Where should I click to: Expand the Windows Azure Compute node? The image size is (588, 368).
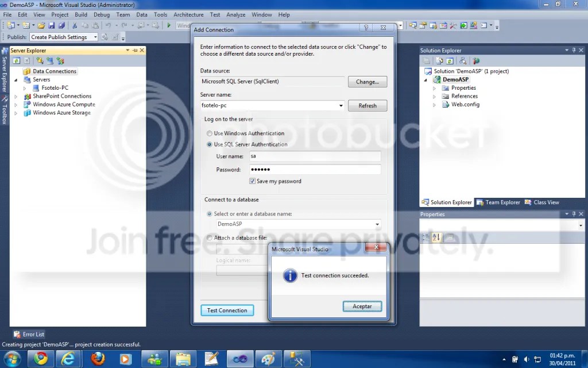click(x=16, y=105)
